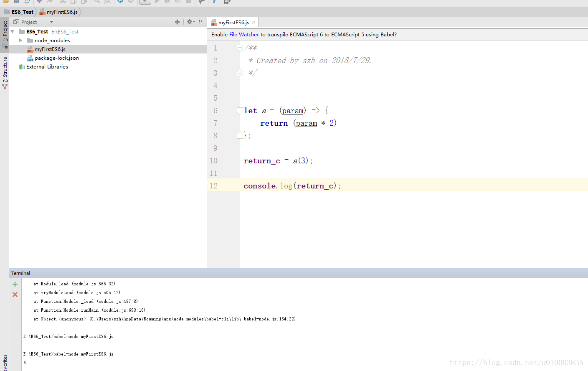Click the back navigation arrow in toolbar
588x371 pixels.
(120, 2)
